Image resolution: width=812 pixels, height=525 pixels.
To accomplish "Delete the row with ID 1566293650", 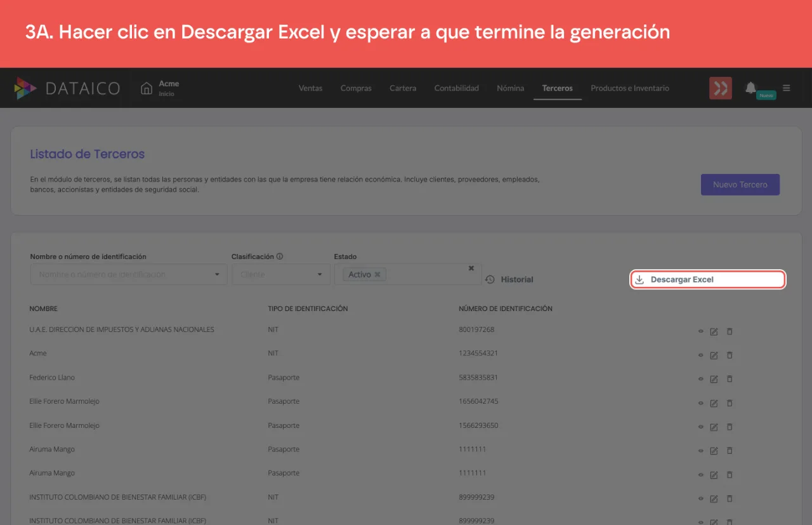I will [x=730, y=427].
